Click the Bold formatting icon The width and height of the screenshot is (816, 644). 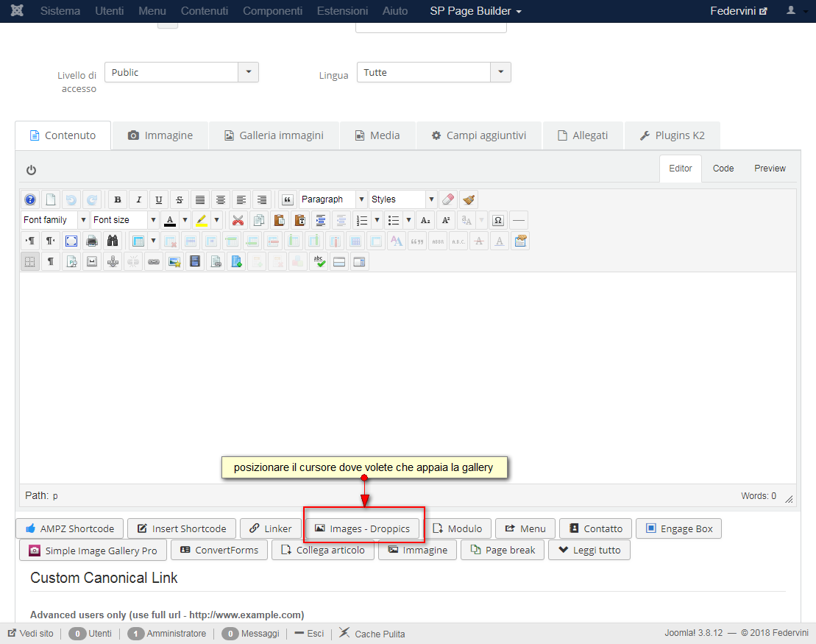click(118, 199)
